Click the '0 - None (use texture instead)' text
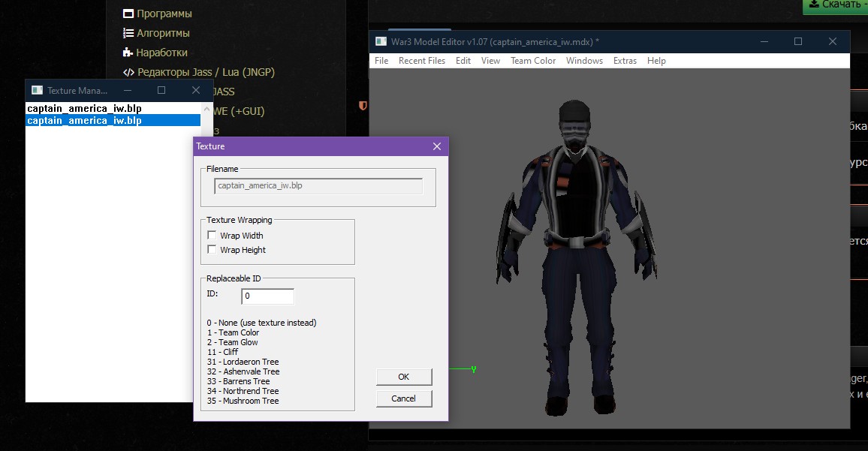Screen dimensions: 868x451 (262, 323)
